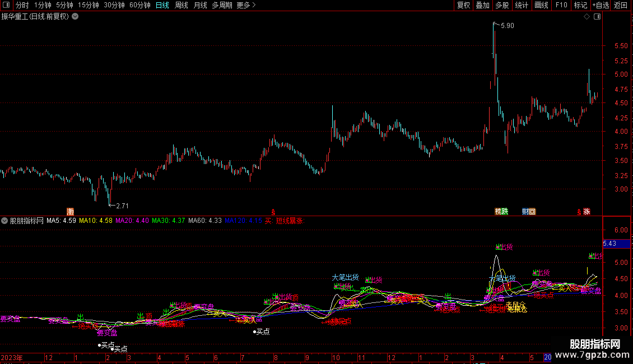This screenshot has width=633, height=364.
Task: Click the 5.90 high price annotation
Action: point(508,25)
